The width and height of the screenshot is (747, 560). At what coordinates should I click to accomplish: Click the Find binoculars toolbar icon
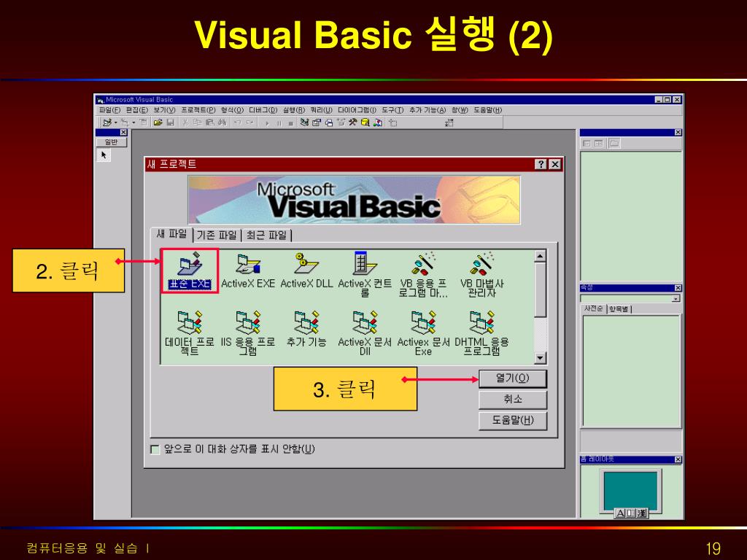(x=222, y=122)
